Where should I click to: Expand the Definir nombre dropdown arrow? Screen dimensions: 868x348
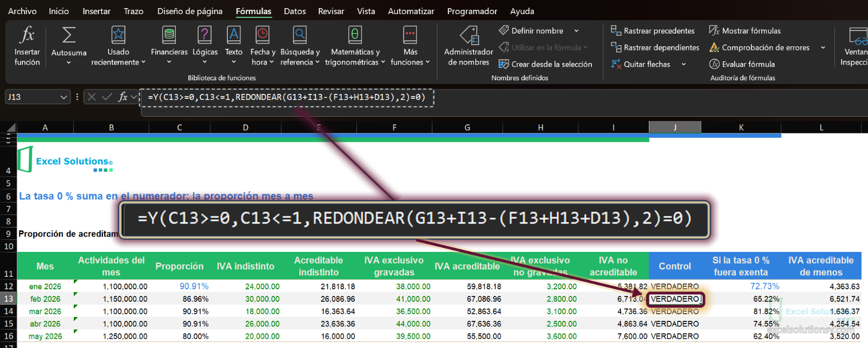(576, 31)
